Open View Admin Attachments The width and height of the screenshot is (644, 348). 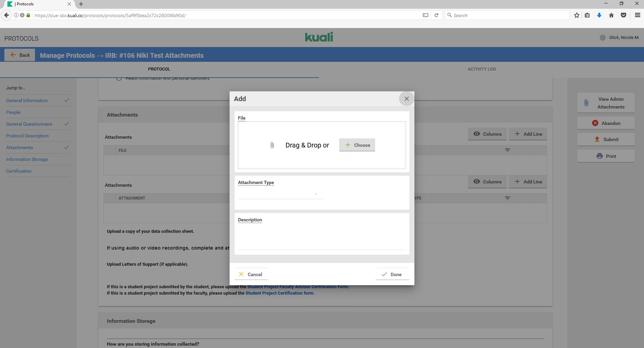pyautogui.click(x=606, y=103)
